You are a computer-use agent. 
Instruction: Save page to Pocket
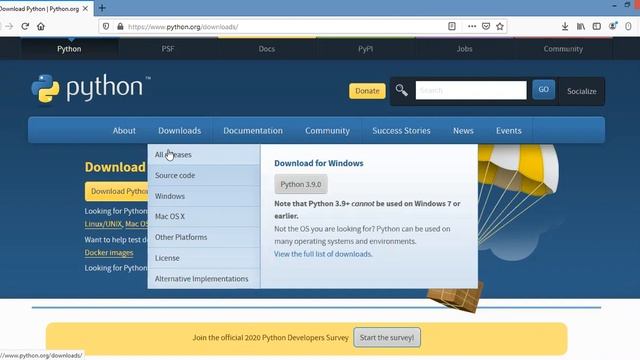point(486,26)
